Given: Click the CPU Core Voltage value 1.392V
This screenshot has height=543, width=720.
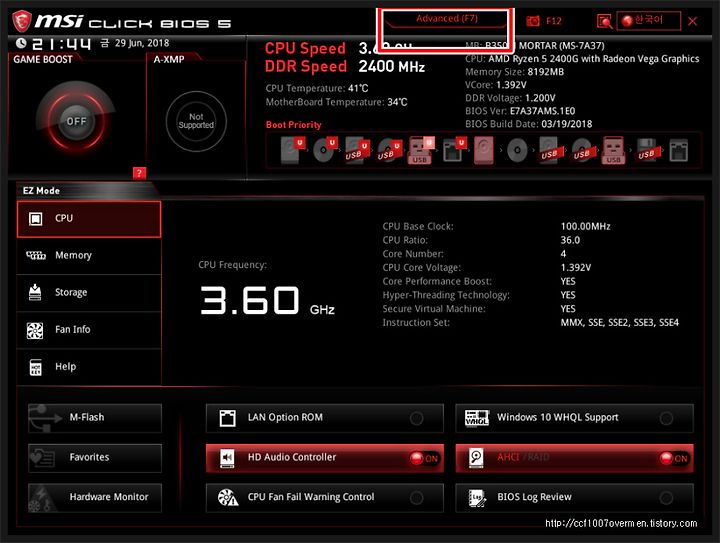Looking at the screenshot, I should (x=576, y=268).
